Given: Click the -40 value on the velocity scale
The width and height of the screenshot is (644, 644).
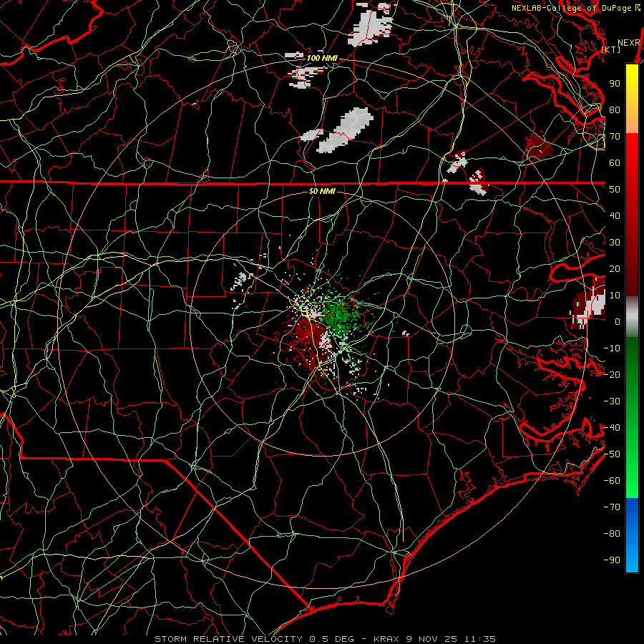Looking at the screenshot, I should 612,428.
